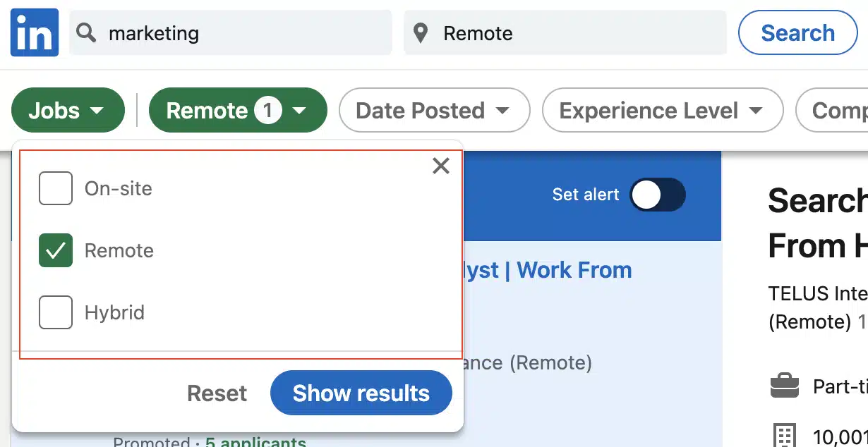This screenshot has height=447, width=868.
Task: Expand the Date Posted dropdown
Action: [x=433, y=111]
